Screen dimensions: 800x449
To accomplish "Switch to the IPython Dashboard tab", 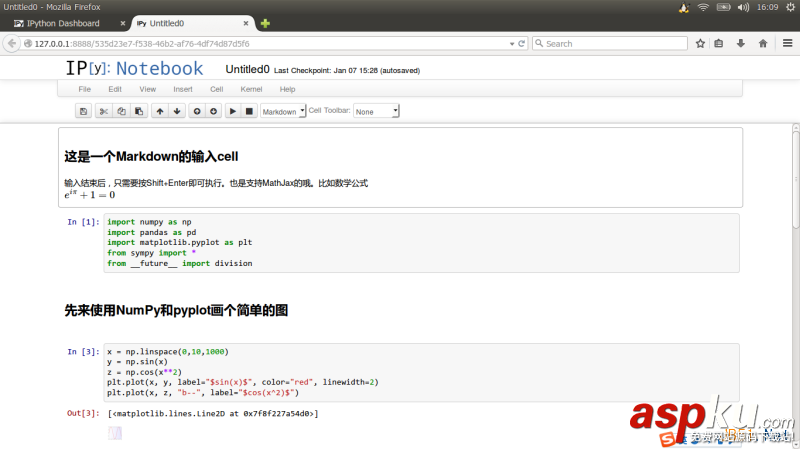I will coord(64,23).
